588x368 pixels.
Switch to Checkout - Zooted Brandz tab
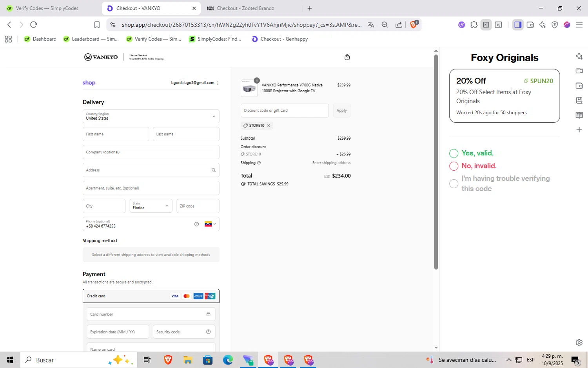(245, 8)
